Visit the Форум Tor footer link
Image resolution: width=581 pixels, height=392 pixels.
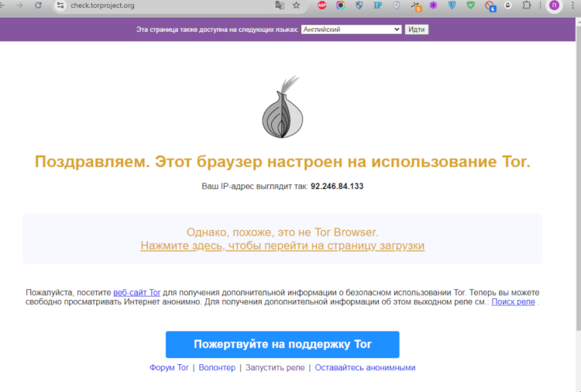point(169,367)
